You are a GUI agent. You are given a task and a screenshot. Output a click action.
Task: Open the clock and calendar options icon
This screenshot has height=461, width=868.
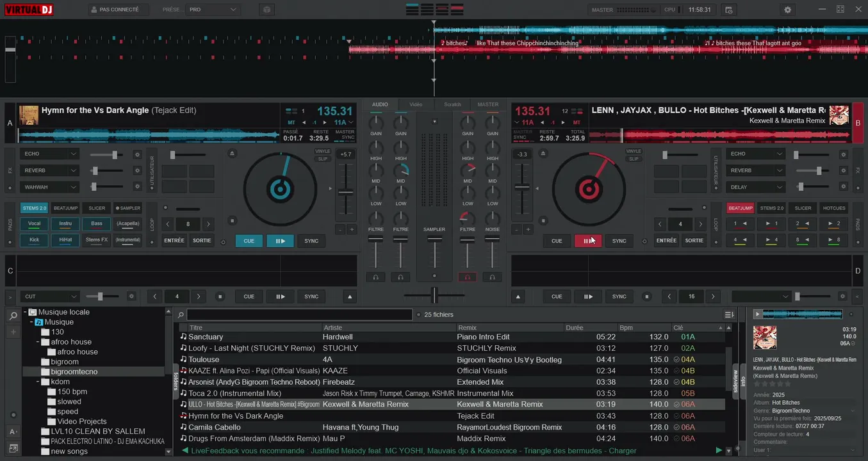728,10
